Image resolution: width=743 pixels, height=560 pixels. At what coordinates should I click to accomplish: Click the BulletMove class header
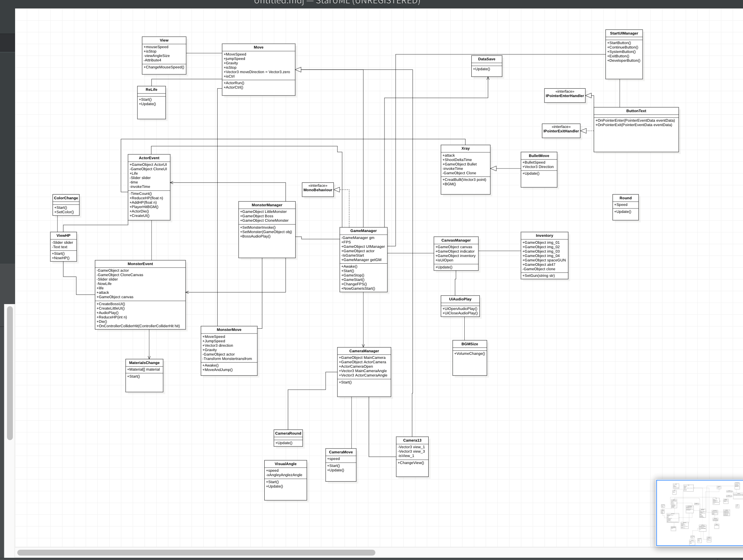[x=539, y=156]
